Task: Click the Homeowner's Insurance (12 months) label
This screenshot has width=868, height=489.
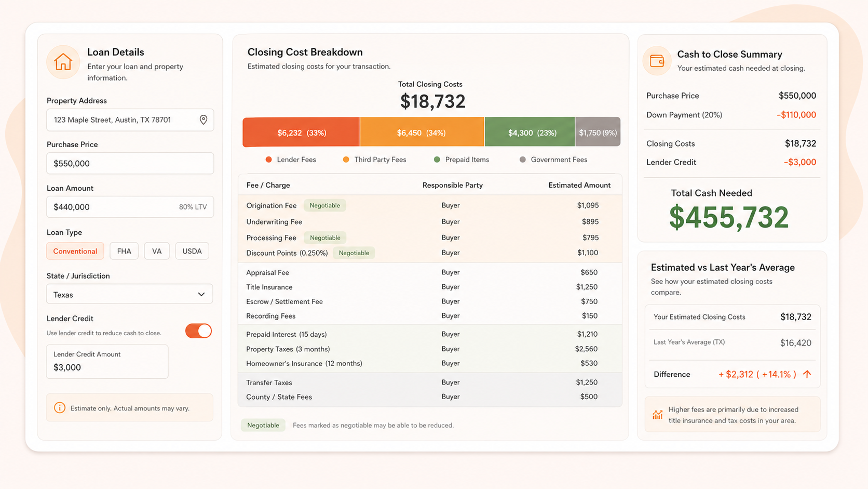Action: click(304, 363)
